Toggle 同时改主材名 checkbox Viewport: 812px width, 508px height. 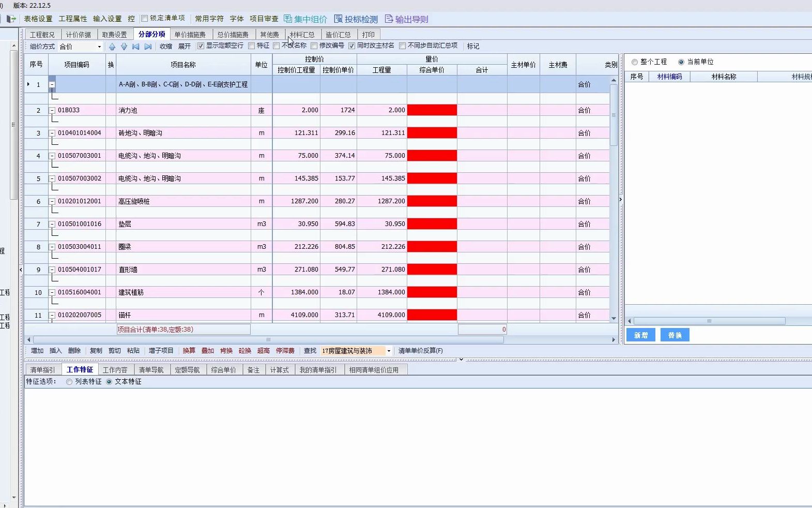352,46
